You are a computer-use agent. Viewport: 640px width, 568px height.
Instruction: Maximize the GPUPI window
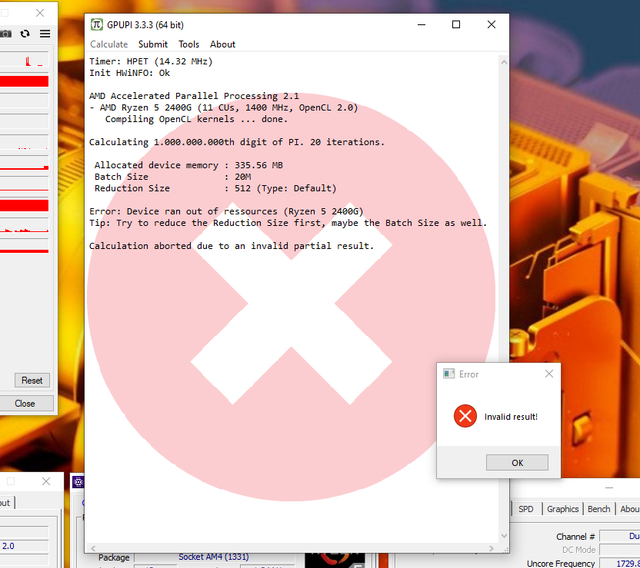[456, 24]
